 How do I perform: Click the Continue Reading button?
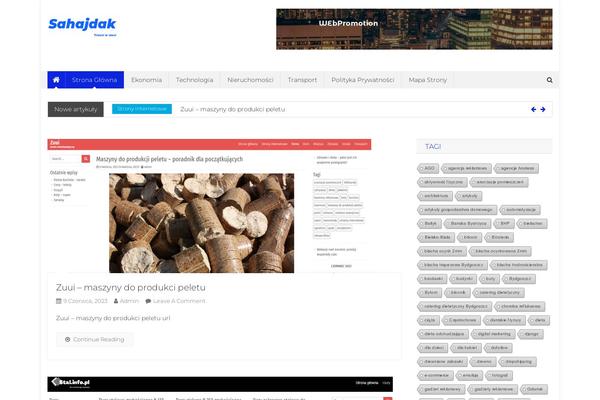(x=95, y=340)
